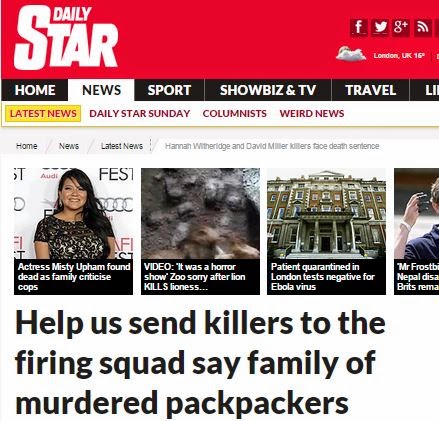439x421 pixels.
Task: Open the RSS feed icon
Action: point(423,27)
